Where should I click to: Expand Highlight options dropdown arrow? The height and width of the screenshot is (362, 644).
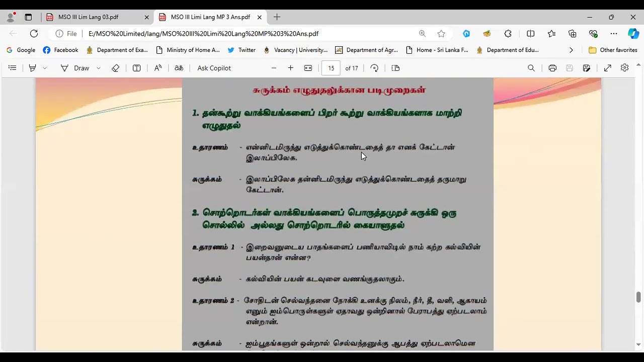pos(45,68)
